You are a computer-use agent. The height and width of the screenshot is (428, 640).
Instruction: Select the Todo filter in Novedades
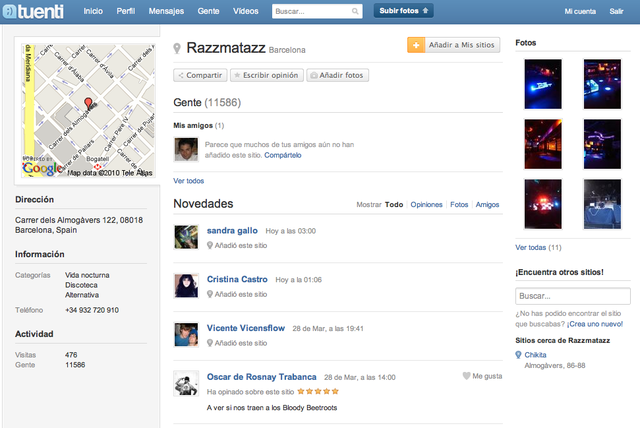(x=394, y=204)
